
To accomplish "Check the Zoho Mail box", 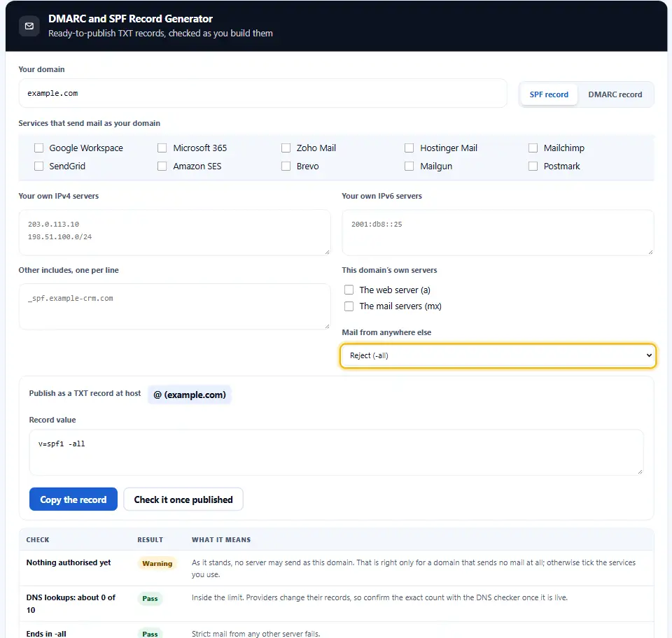I will 286,148.
